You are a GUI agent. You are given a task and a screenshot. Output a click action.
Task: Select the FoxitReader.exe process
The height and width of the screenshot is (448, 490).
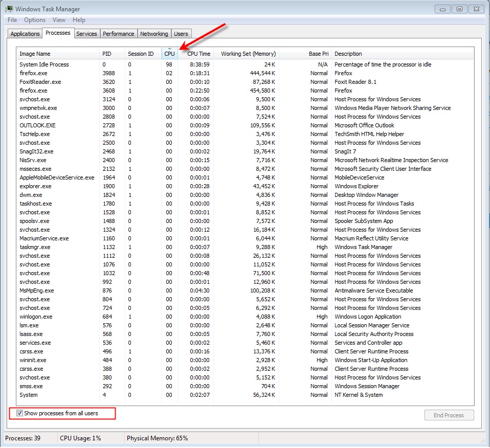[246, 82]
